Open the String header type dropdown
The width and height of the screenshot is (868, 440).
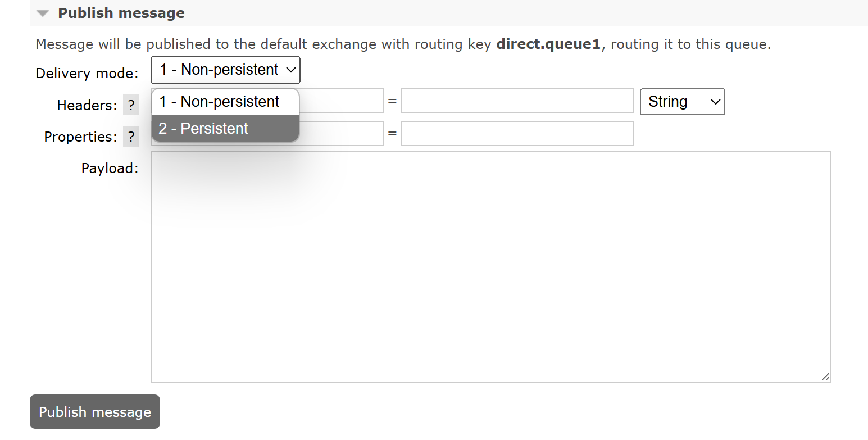click(682, 102)
